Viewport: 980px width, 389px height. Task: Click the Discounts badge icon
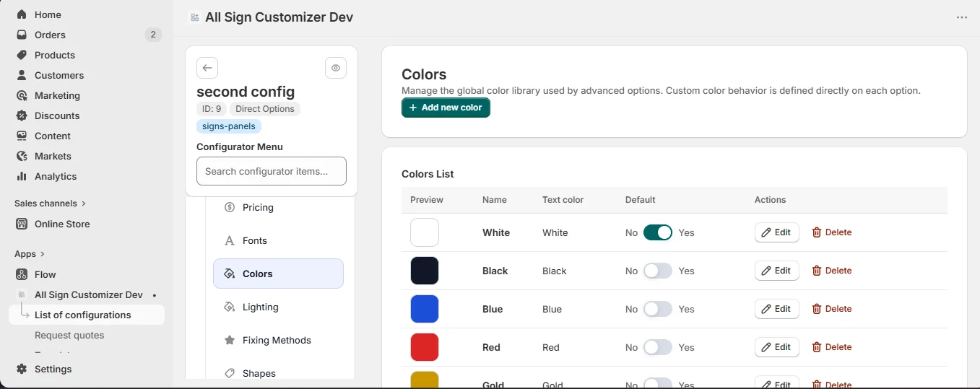(x=22, y=115)
